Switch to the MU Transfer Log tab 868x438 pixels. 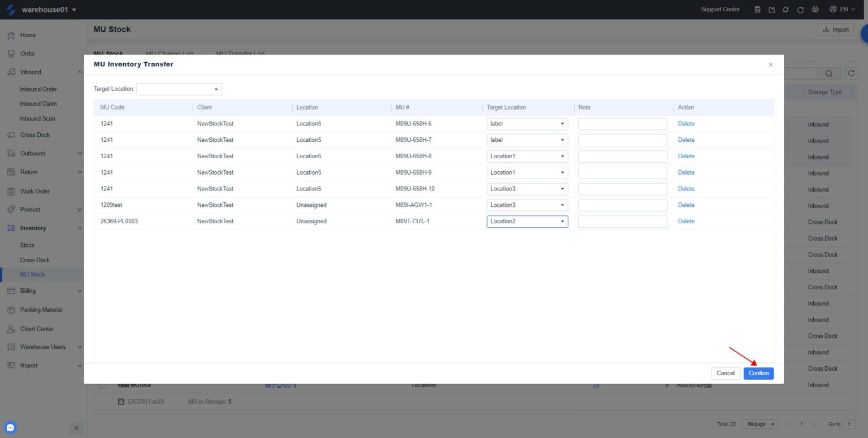click(x=240, y=54)
